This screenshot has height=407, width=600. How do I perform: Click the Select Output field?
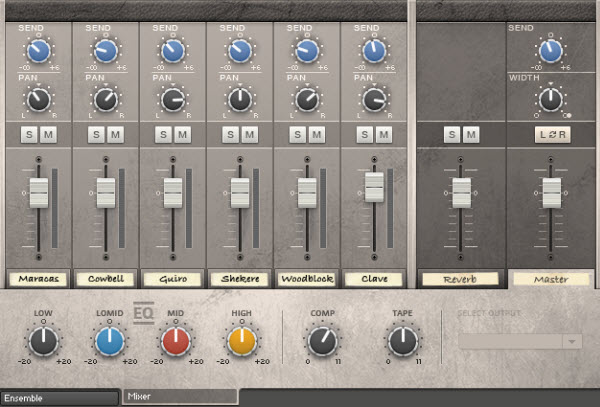(520, 341)
